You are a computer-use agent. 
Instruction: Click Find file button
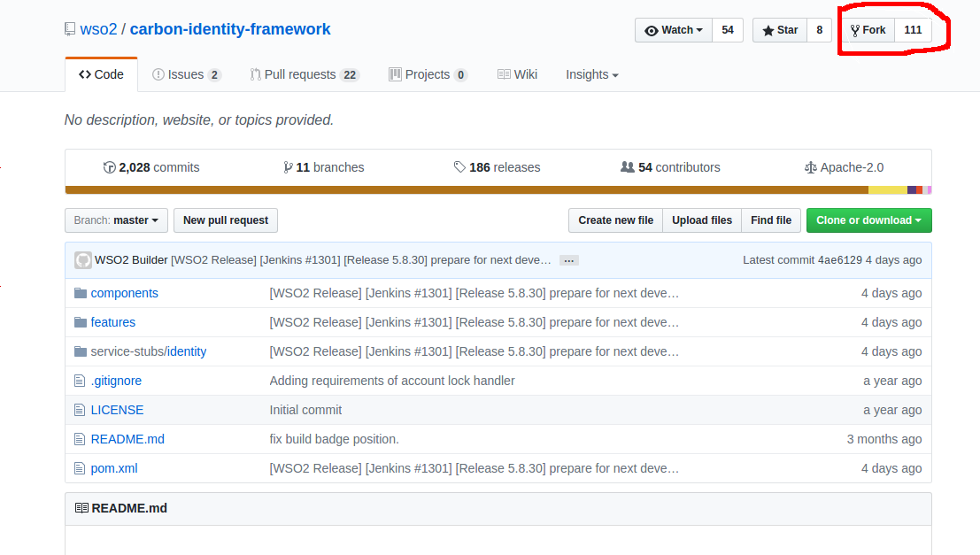pyautogui.click(x=771, y=220)
